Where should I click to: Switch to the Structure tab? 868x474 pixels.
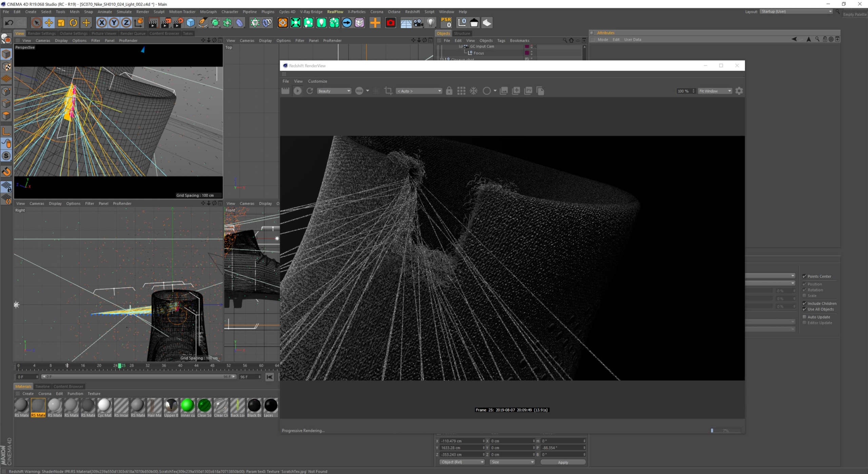coord(462,33)
